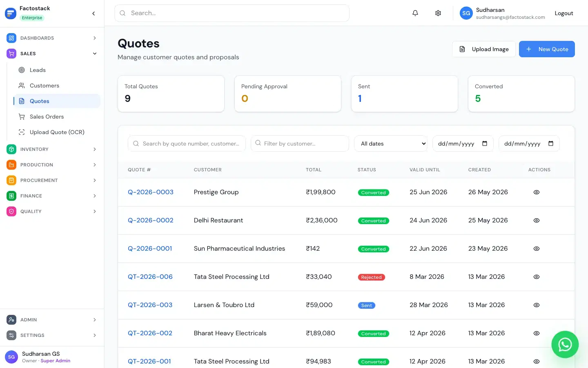This screenshot has height=368, width=588.
Task: Expand the Inventory section chevron
Action: (95, 149)
